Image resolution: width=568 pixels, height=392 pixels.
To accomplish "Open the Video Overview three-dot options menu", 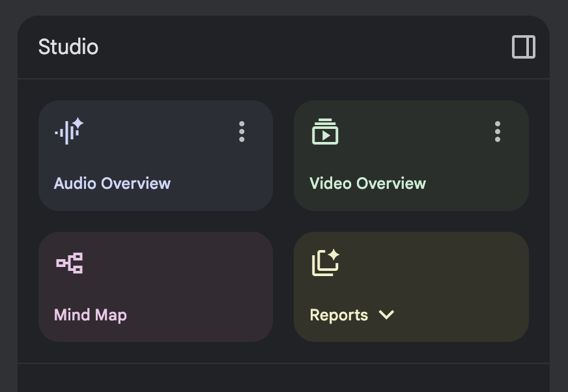I will (498, 132).
